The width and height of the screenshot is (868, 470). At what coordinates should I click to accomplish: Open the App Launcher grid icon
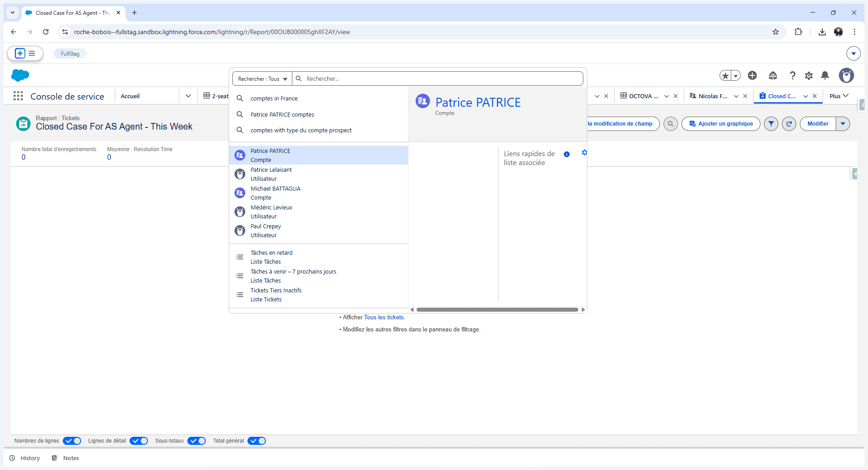click(x=18, y=96)
